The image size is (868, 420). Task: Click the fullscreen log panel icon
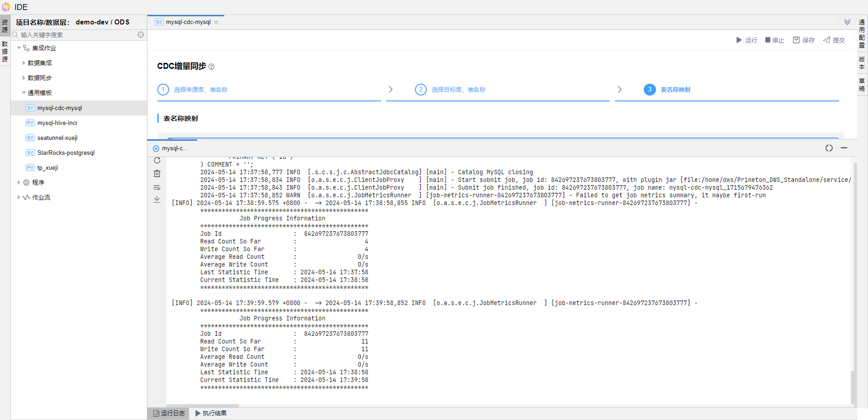[829, 148]
